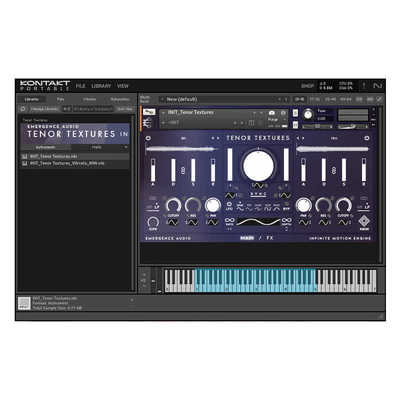The height and width of the screenshot is (400, 400).
Task: Click the SYNC toggle under center knob
Action: pyautogui.click(x=258, y=194)
